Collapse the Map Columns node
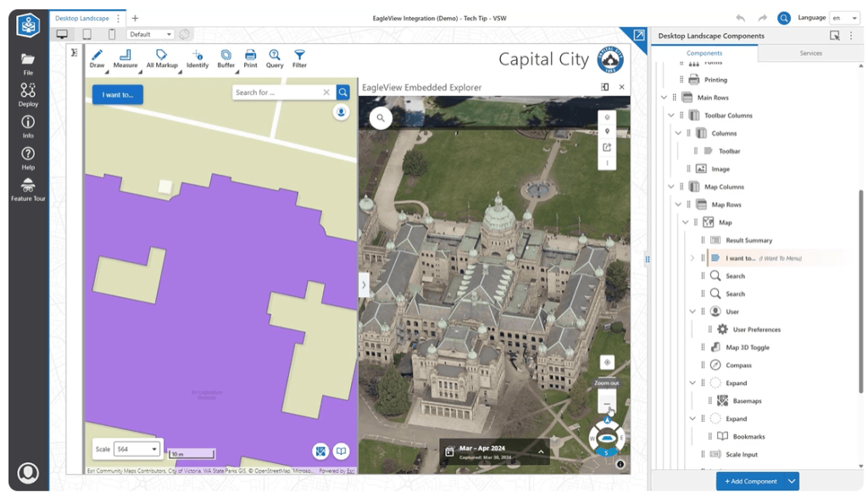868x498 pixels. (671, 187)
